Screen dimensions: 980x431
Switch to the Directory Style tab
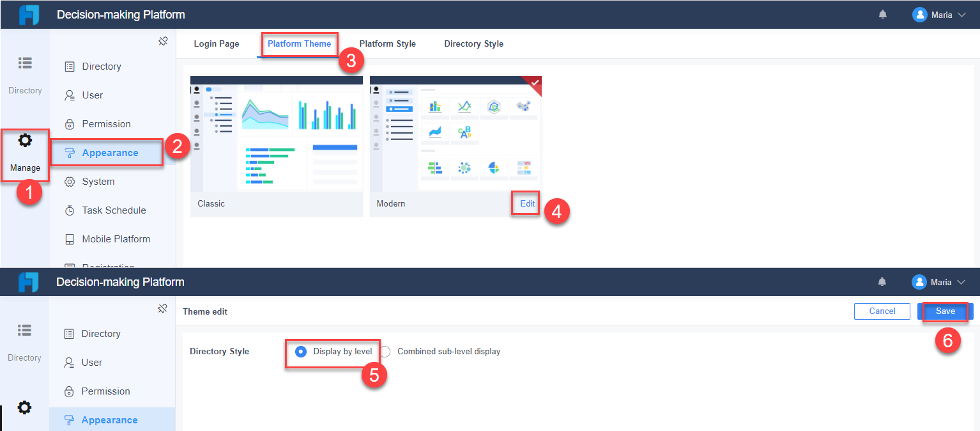point(473,44)
